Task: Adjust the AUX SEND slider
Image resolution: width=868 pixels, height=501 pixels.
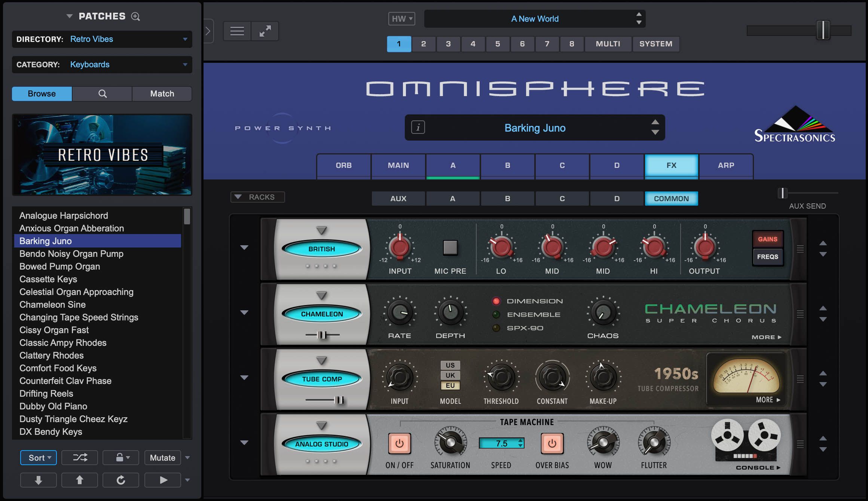Action: click(x=782, y=194)
